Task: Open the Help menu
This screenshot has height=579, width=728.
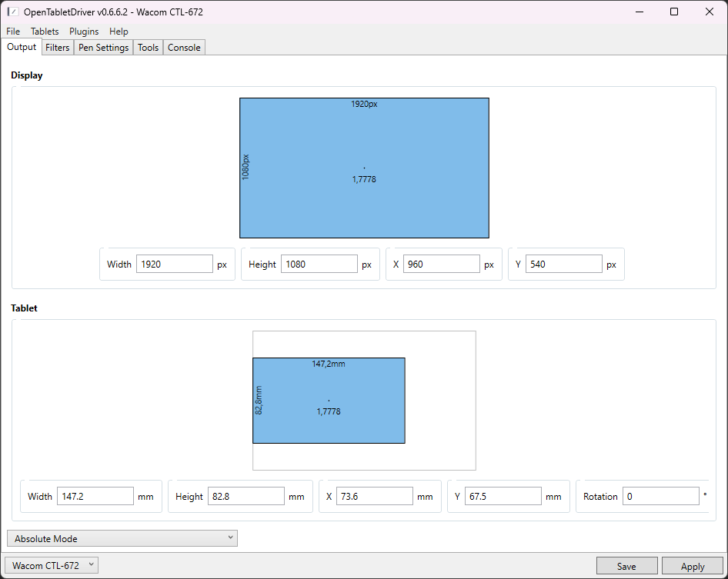Action: pos(119,32)
